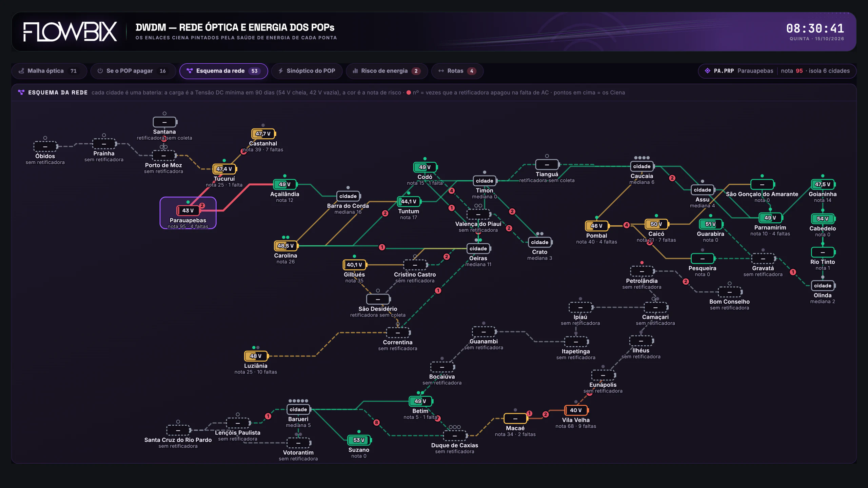Click the red 8 fault marker near Betim
This screenshot has height=488, width=868.
click(376, 423)
